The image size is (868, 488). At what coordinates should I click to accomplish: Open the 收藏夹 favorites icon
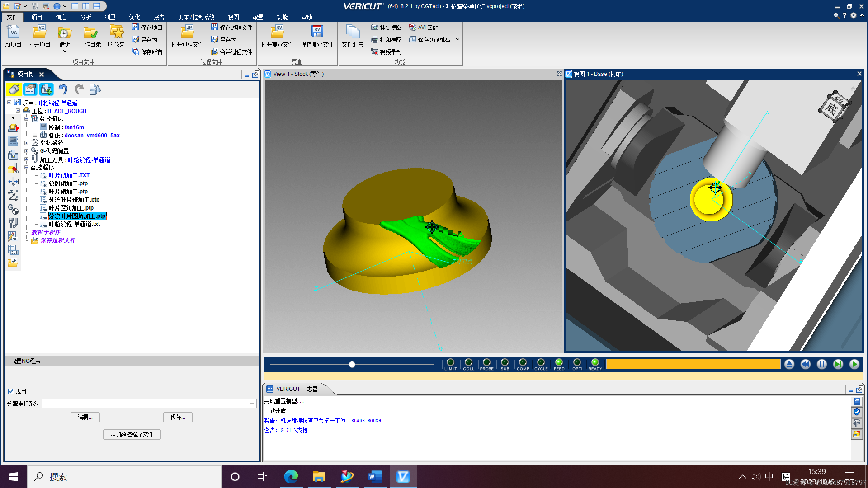click(x=116, y=36)
